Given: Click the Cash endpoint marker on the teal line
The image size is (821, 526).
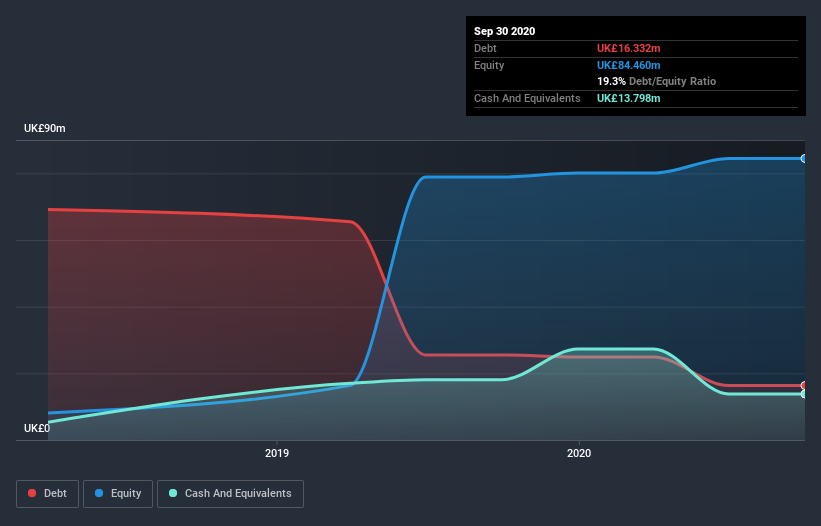Looking at the screenshot, I should [x=804, y=394].
